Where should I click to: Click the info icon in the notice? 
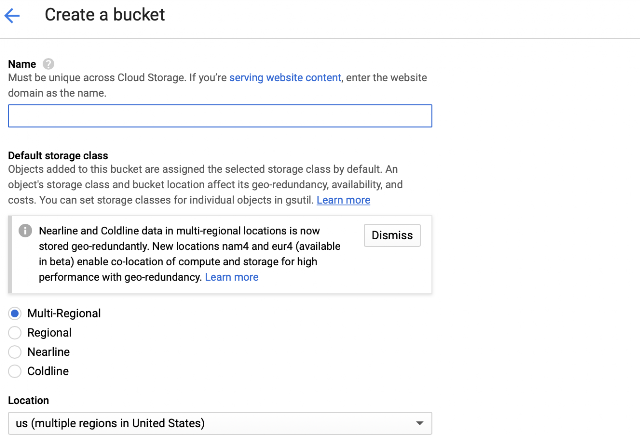click(x=25, y=231)
